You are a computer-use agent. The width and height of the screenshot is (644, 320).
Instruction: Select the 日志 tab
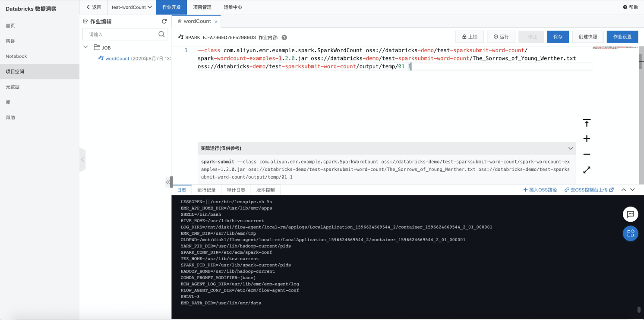pyautogui.click(x=182, y=190)
